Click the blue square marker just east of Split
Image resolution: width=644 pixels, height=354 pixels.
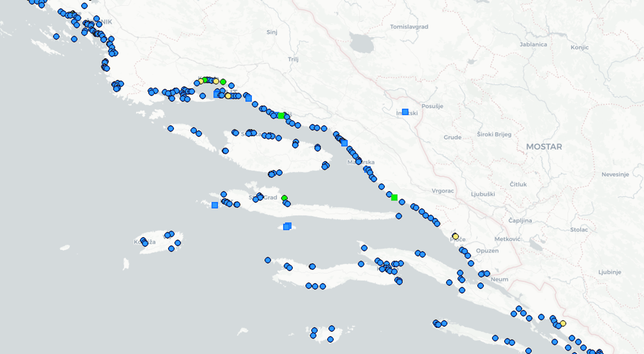click(249, 98)
